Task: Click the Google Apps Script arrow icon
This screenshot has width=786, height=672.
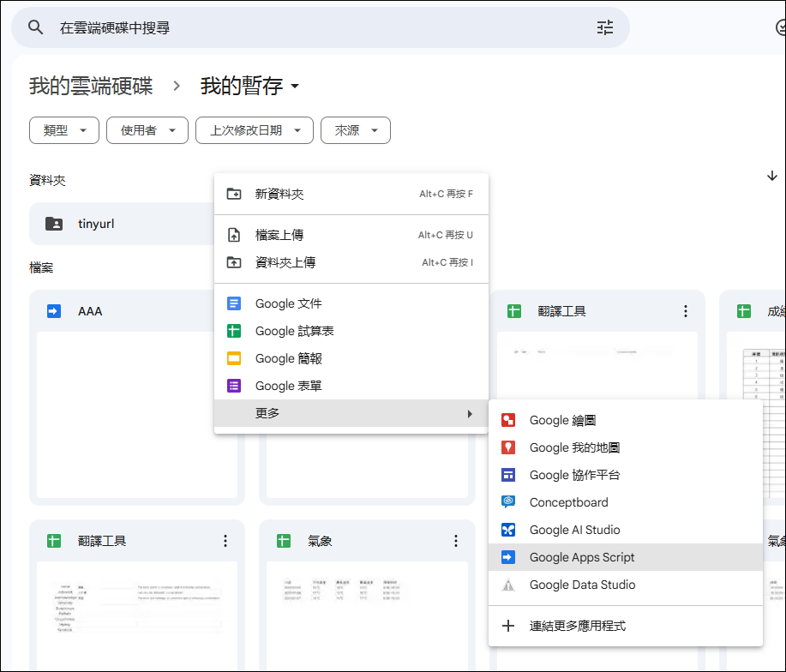Action: pyautogui.click(x=508, y=557)
